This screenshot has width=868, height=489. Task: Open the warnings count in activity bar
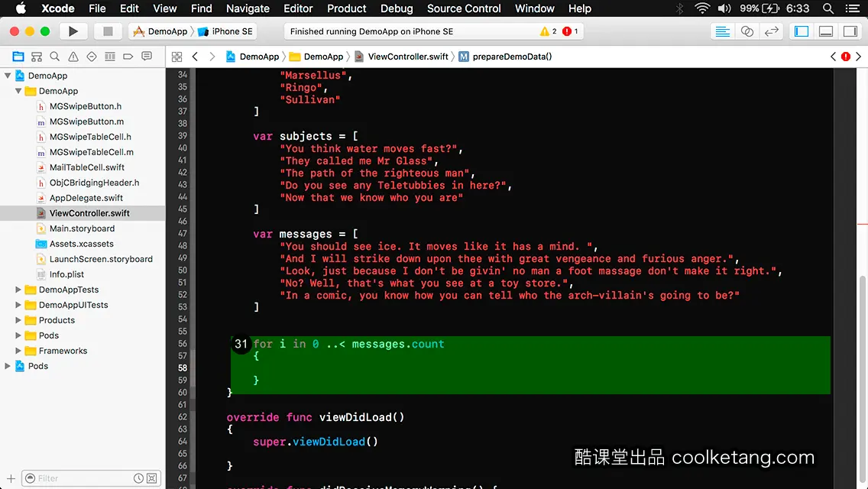click(x=548, y=31)
